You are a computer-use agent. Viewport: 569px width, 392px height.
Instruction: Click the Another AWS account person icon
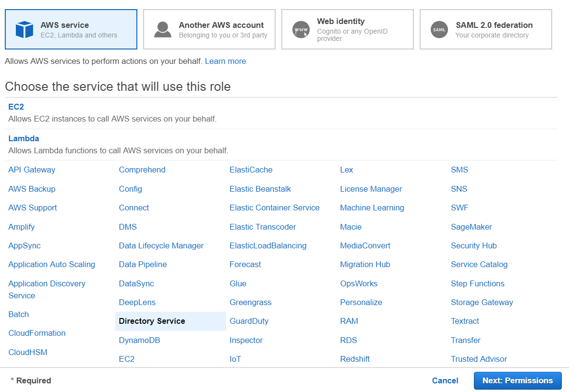click(163, 29)
